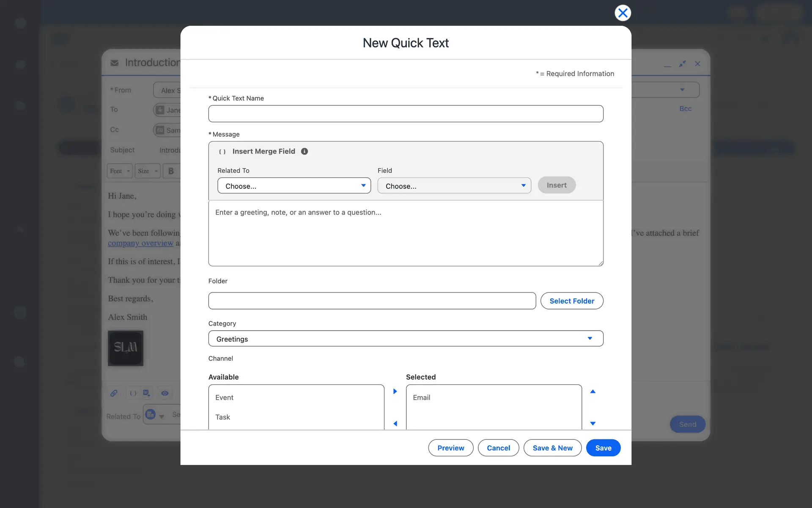This screenshot has height=508, width=812.
Task: Open the Field dropdown
Action: [x=454, y=186]
